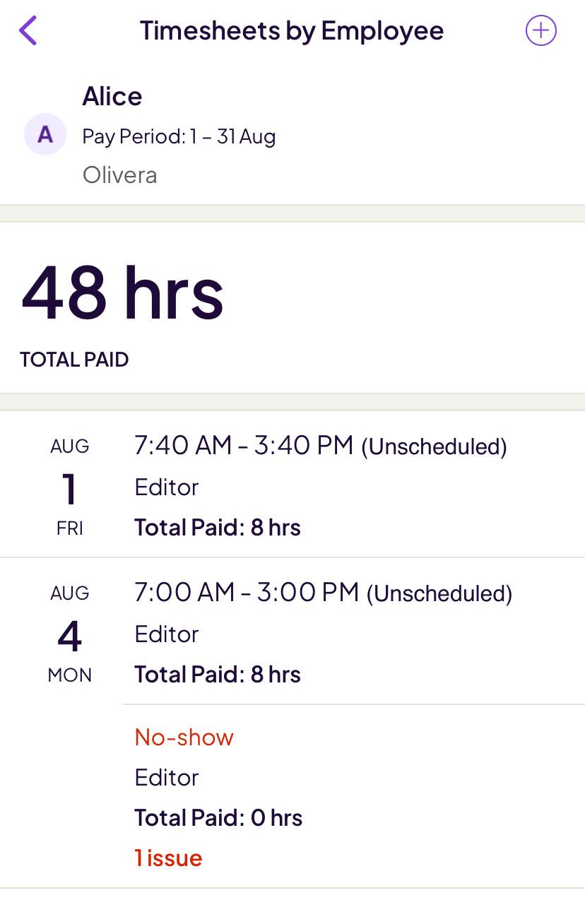Tap the surname "Olivera"

[119, 174]
